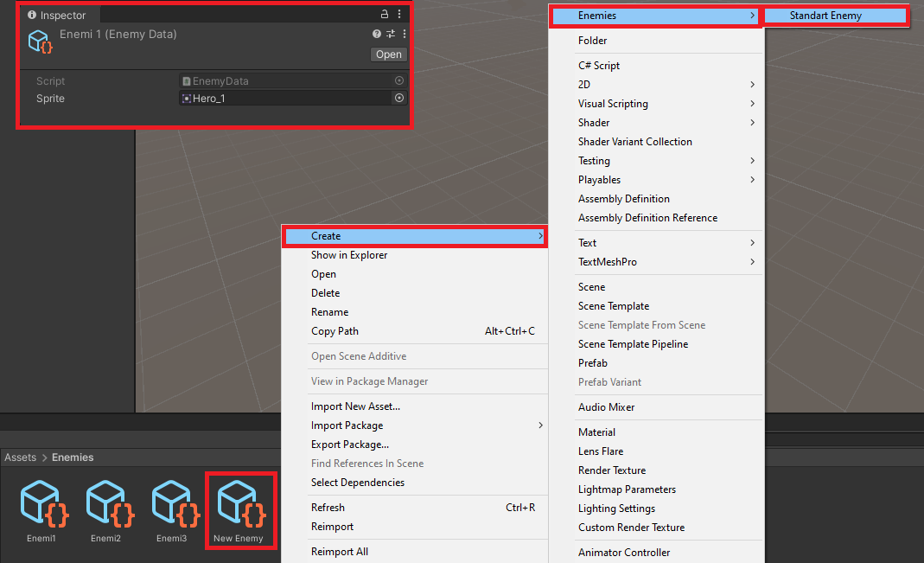Image resolution: width=924 pixels, height=563 pixels.
Task: Open the Inspector tab three-dot menu
Action: click(399, 14)
